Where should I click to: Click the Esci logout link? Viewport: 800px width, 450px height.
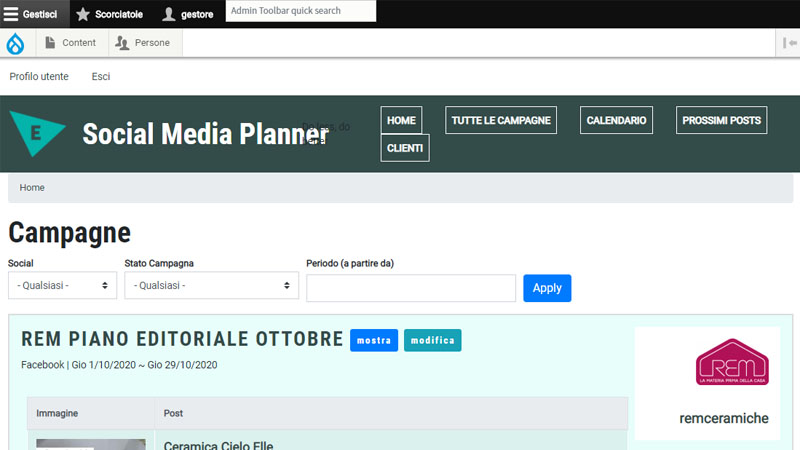101,76
